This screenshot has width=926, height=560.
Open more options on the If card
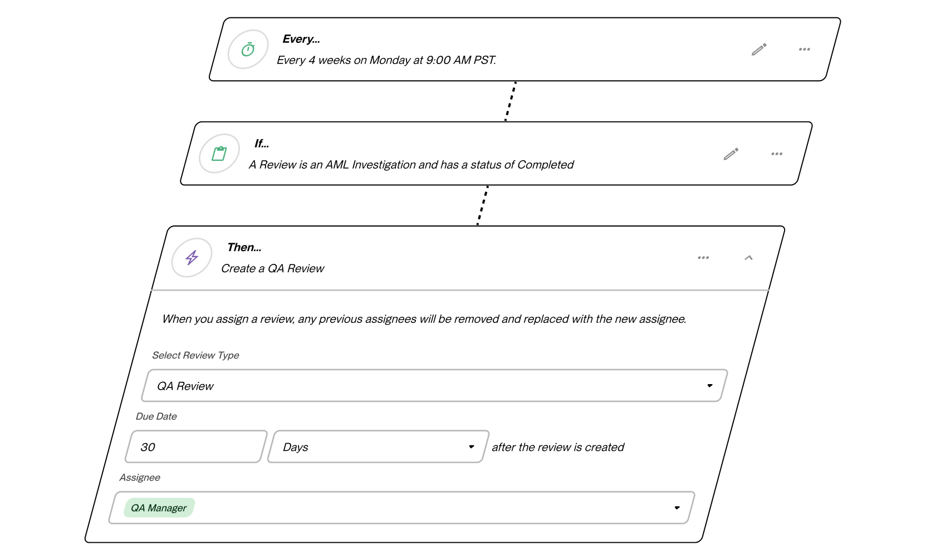coord(777,154)
